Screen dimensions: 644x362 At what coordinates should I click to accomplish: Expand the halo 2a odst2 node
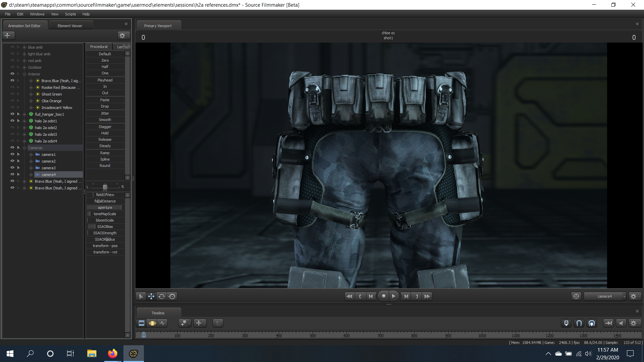tap(24, 128)
